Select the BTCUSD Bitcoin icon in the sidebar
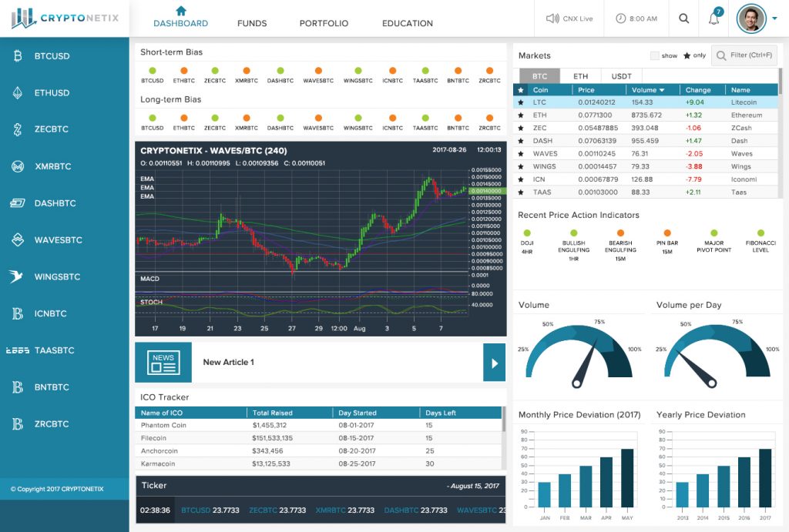Screen dimensions: 789x532 [17, 56]
